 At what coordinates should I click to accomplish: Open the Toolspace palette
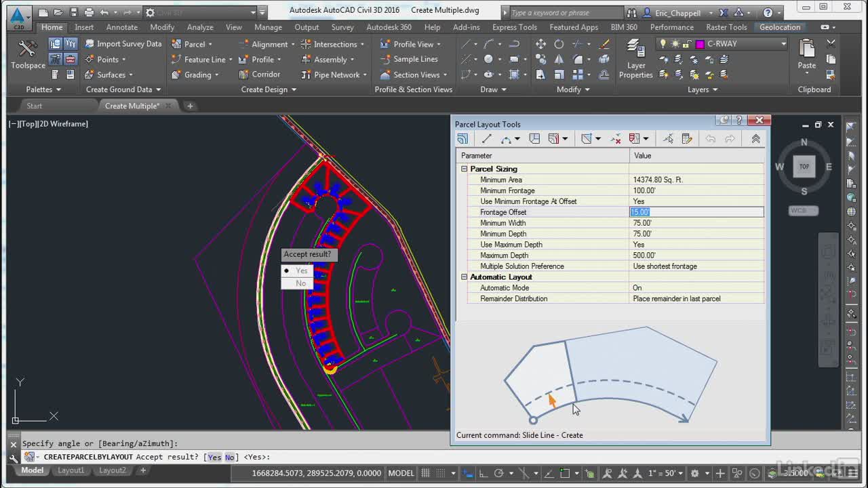point(28,54)
